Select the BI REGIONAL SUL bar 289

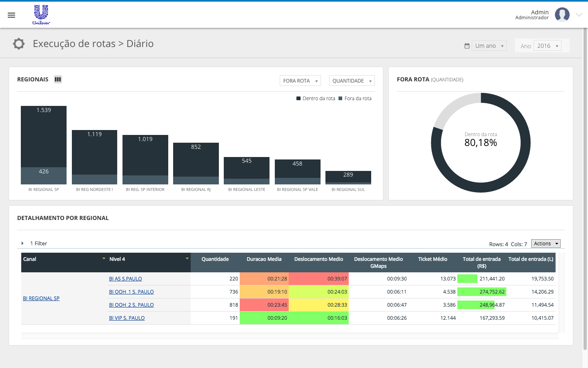pos(348,177)
